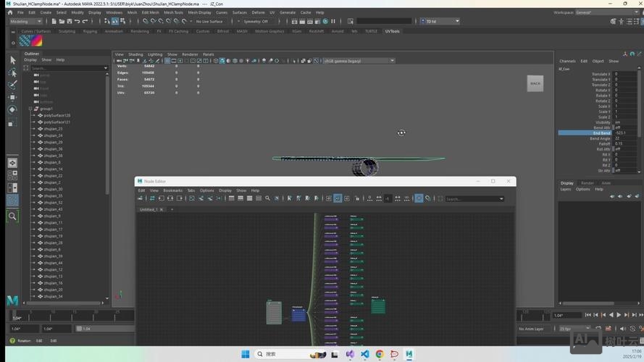Click the BACK face of the view cube
The height and width of the screenshot is (362, 644).
[535, 83]
